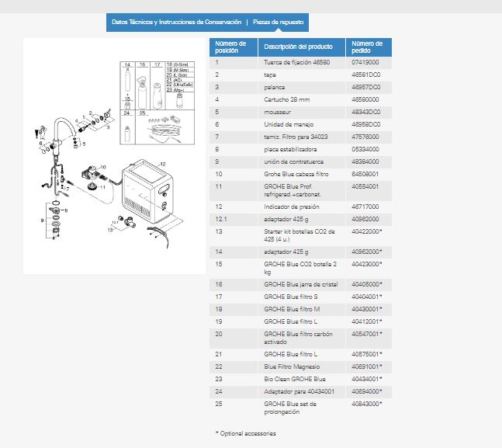
Task: Select order number 40412001*
Action: (x=367, y=321)
